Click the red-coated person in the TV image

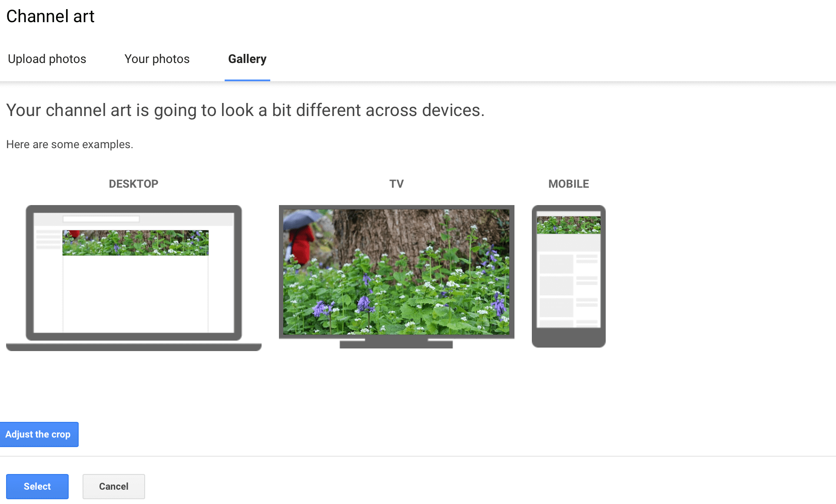[x=302, y=243]
